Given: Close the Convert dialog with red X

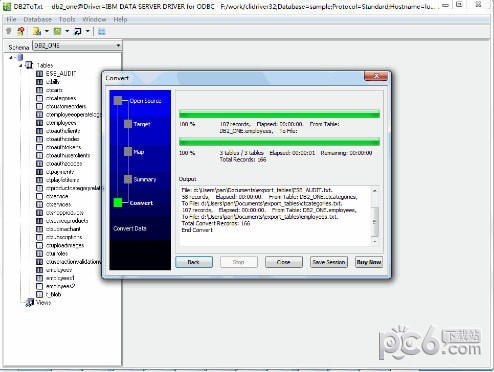Looking at the screenshot, I should coord(376,76).
